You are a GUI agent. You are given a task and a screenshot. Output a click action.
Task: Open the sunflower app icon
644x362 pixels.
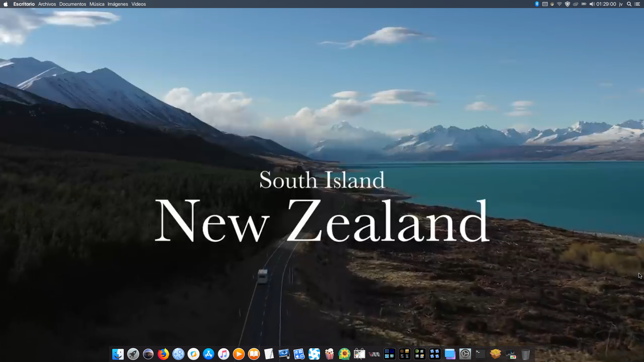[344, 354]
